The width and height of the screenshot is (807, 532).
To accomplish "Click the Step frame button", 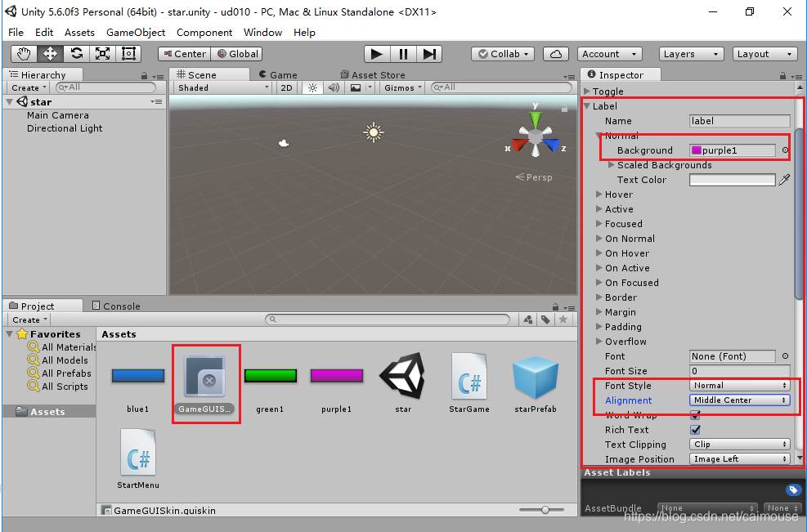I will [x=429, y=54].
